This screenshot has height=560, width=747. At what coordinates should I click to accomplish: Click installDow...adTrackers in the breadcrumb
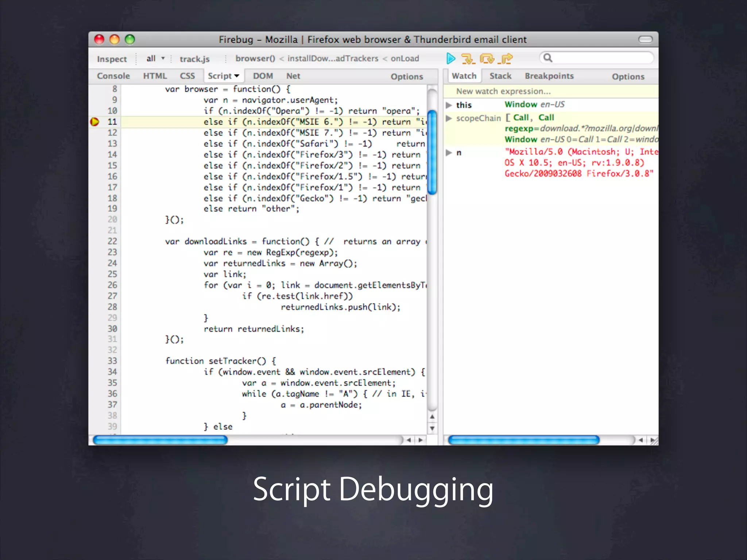click(333, 58)
